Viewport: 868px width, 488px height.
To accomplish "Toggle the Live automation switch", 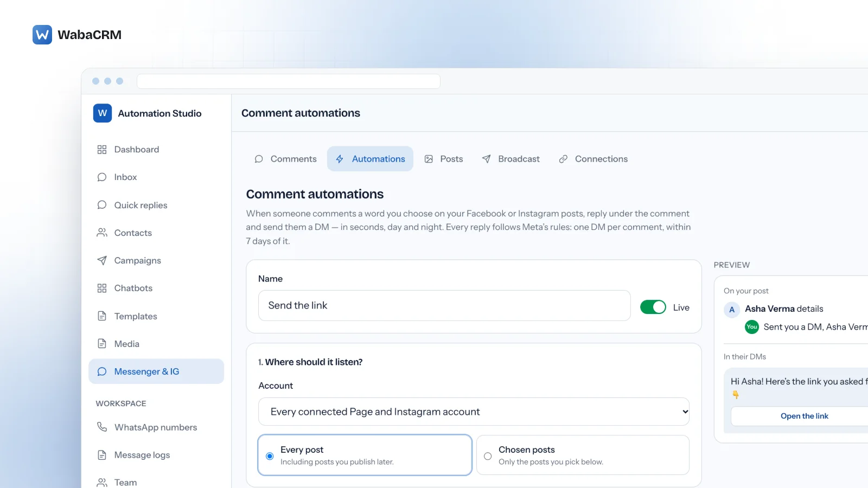I will click(653, 307).
